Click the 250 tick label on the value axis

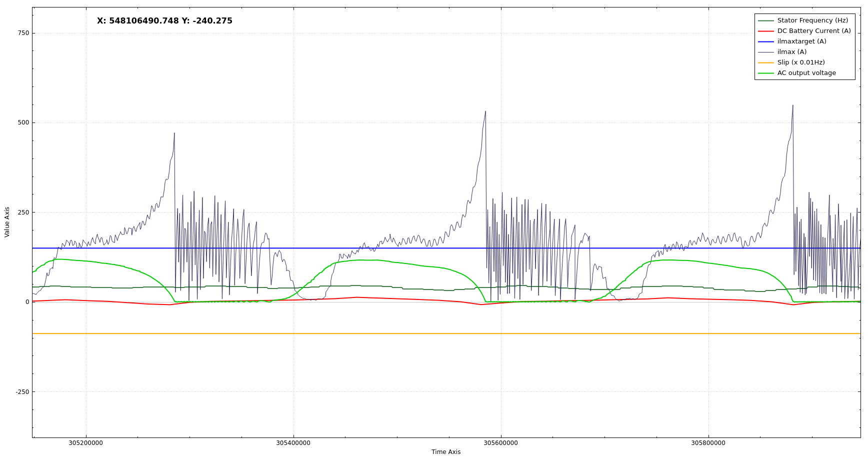point(23,212)
